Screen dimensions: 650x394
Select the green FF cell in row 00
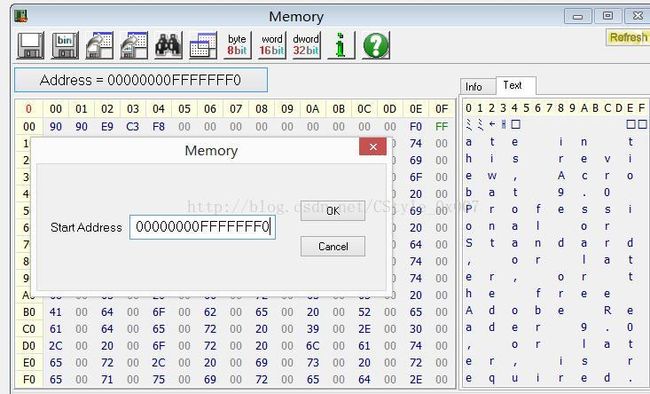tap(441, 126)
